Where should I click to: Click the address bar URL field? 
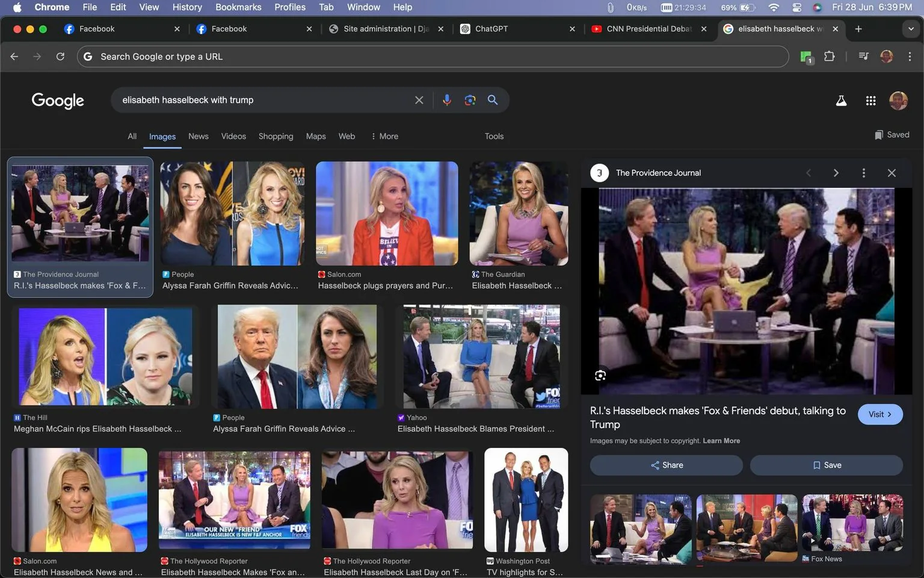[433, 56]
